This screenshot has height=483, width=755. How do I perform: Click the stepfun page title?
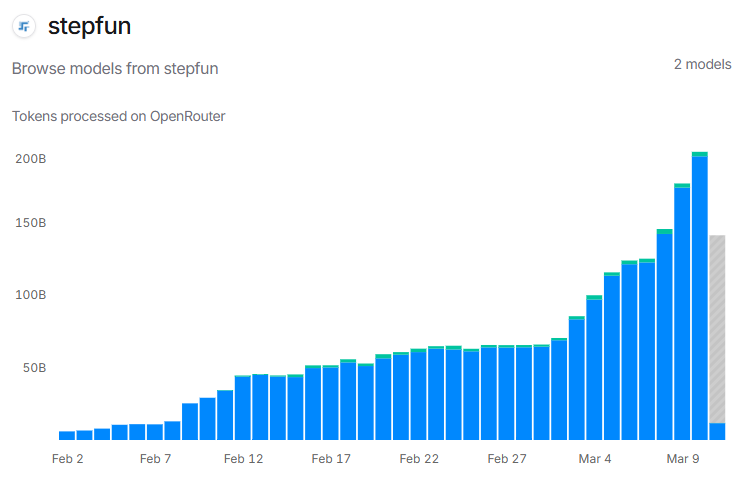tap(89, 27)
